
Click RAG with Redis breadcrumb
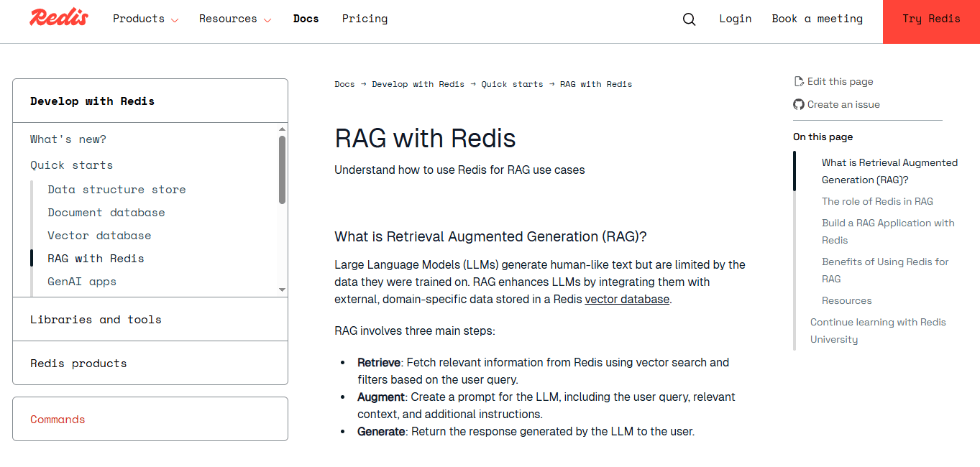[x=596, y=84]
